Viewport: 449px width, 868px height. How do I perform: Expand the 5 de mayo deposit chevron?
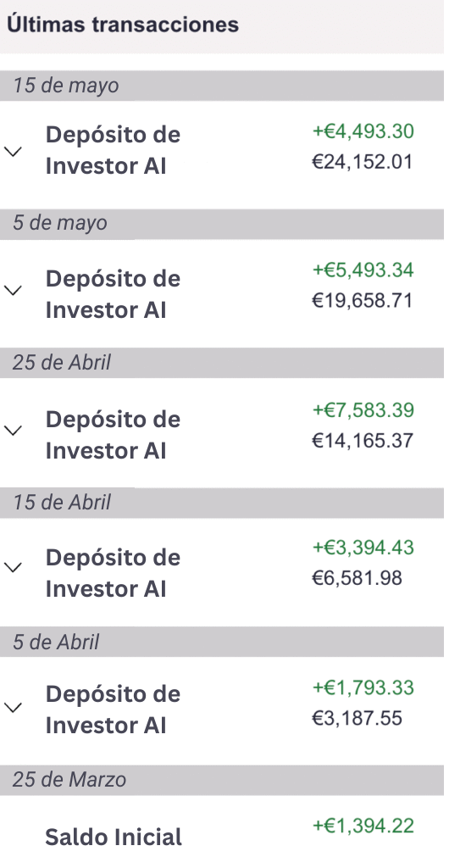(x=13, y=290)
